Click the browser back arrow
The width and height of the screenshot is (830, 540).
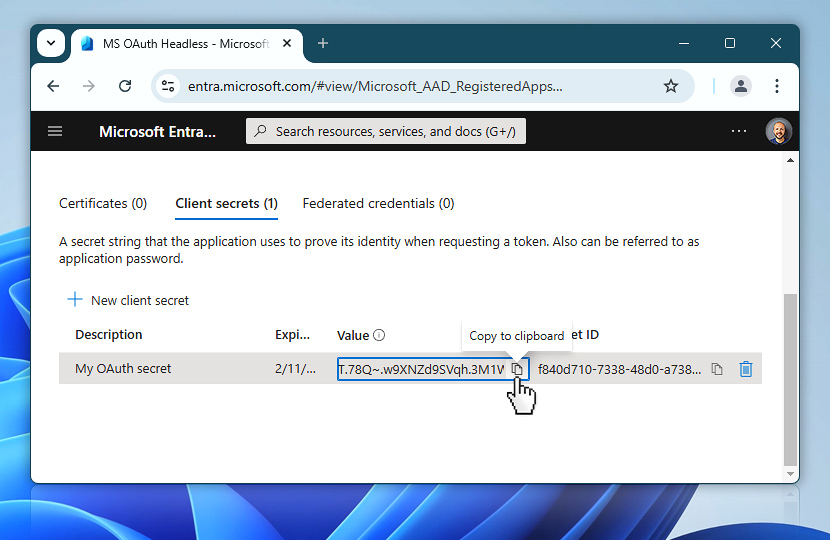[53, 86]
